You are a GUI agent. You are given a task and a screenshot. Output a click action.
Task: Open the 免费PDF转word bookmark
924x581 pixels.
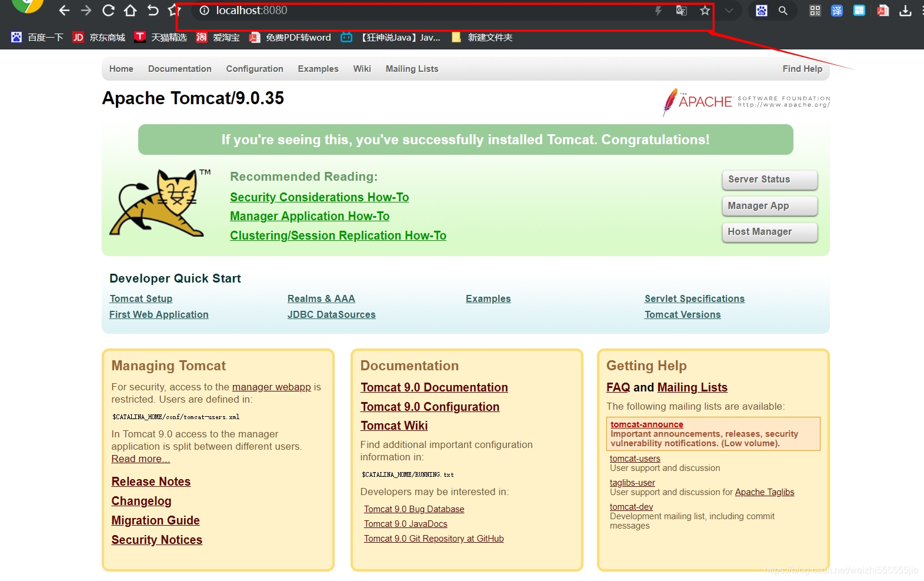tap(290, 37)
